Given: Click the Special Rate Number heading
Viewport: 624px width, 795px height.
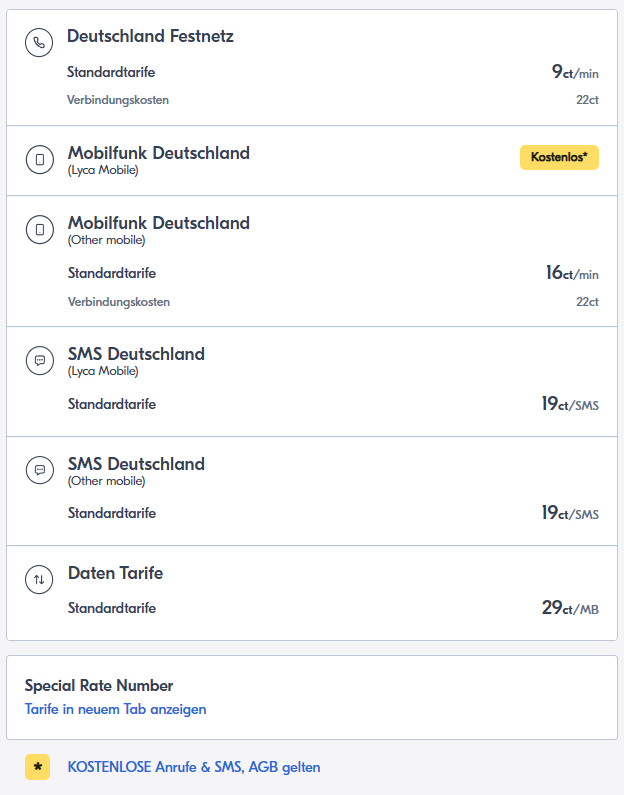Looking at the screenshot, I should click(99, 686).
